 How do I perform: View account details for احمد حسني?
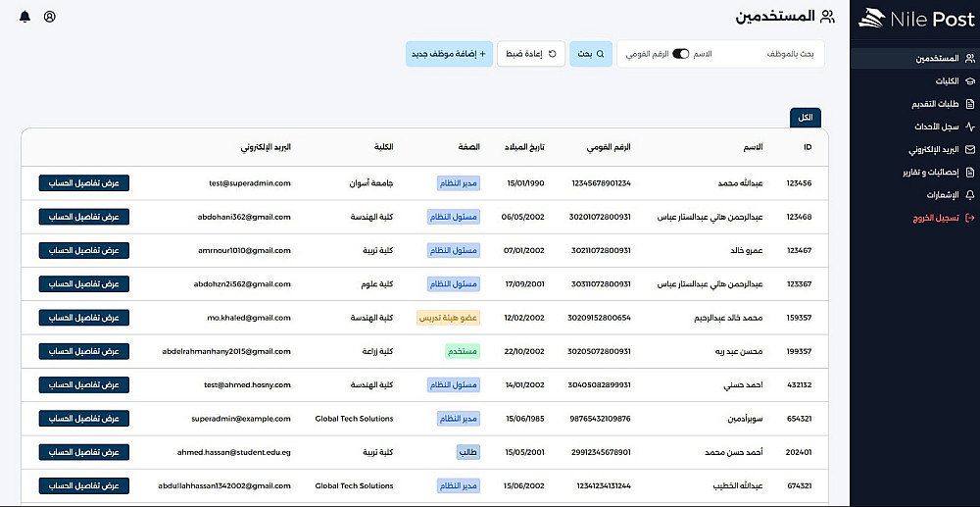tap(83, 385)
